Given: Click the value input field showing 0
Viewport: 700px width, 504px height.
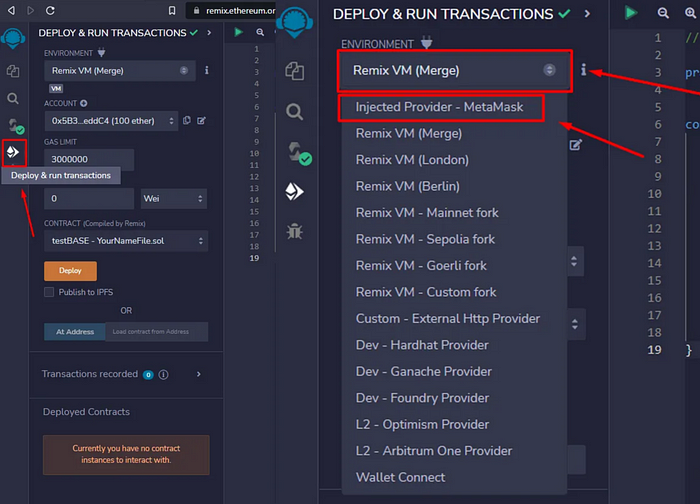Looking at the screenshot, I should tap(89, 198).
